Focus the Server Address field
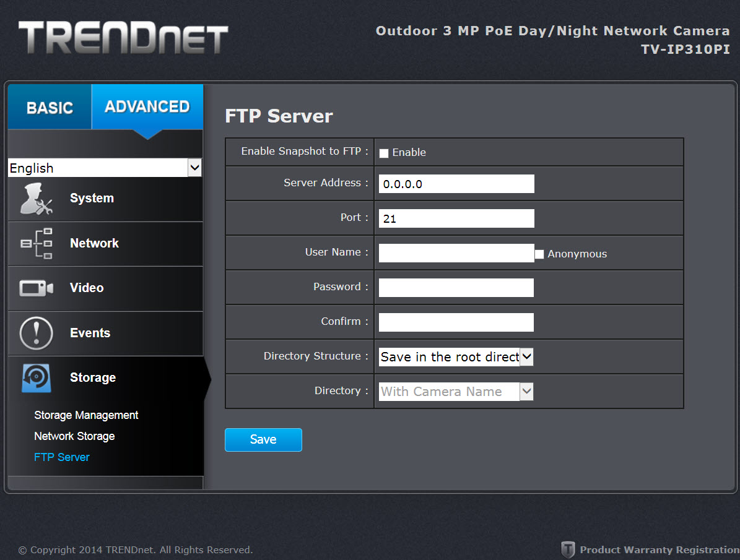Image resolution: width=740 pixels, height=560 pixels. click(456, 184)
